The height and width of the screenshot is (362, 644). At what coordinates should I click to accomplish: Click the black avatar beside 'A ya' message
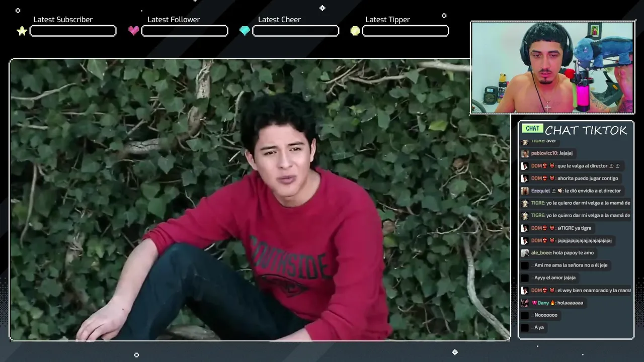pos(525,327)
